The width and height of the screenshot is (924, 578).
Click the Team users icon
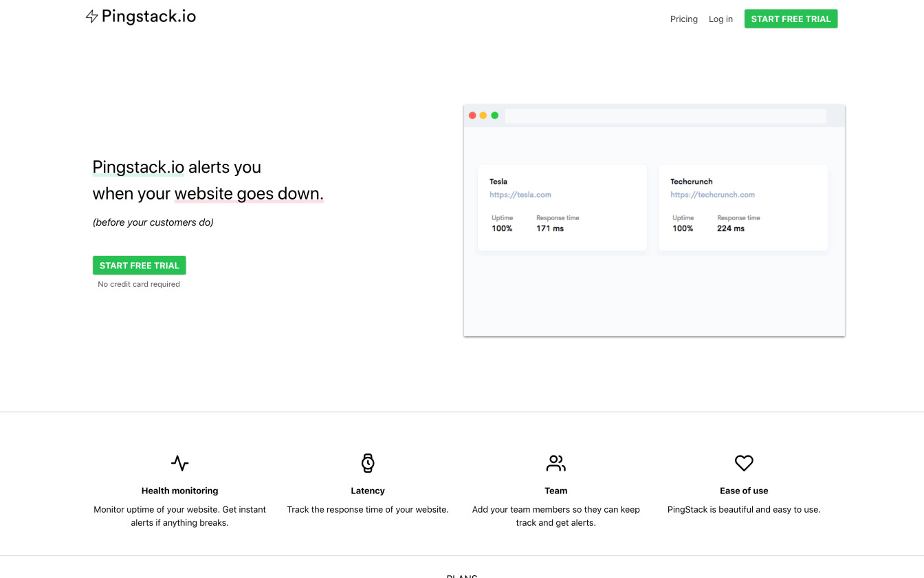click(x=555, y=463)
